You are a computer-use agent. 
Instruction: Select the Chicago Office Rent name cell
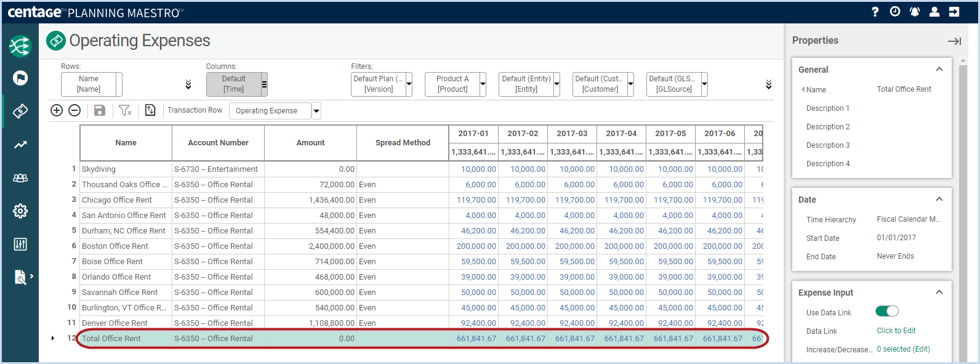click(x=126, y=200)
